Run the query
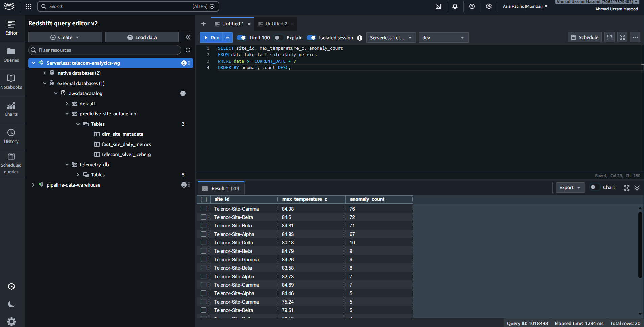644x327 pixels. point(211,38)
